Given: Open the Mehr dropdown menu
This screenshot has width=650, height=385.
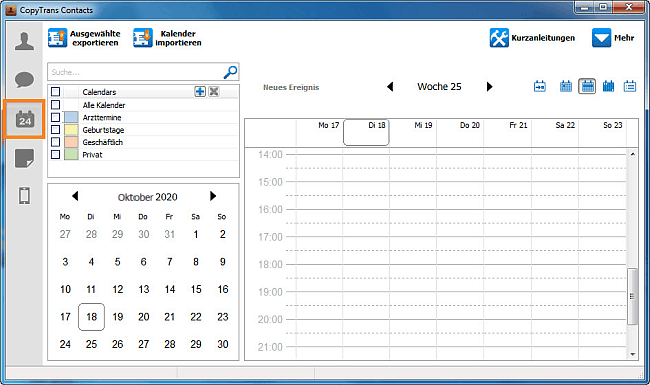Looking at the screenshot, I should [613, 38].
